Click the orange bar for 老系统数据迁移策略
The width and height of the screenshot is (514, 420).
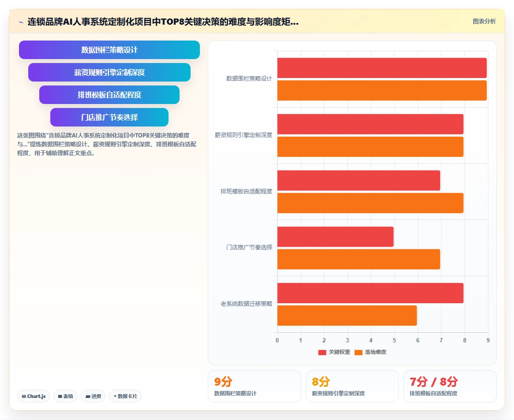pos(347,316)
